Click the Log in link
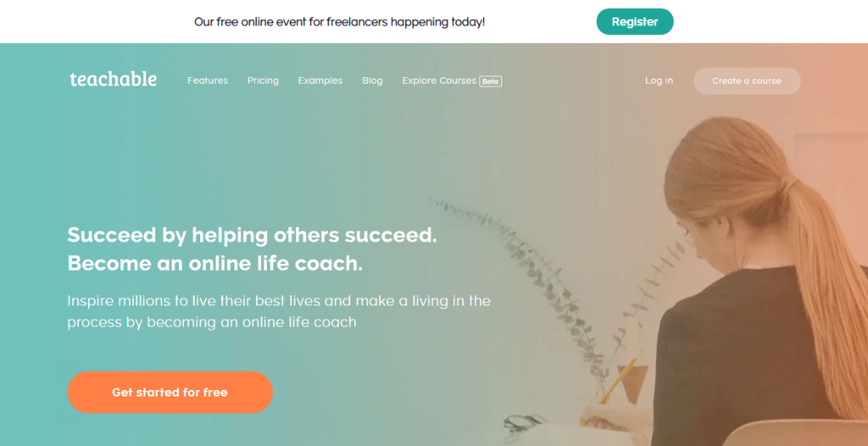Screen dimensions: 868x446 click(x=659, y=81)
